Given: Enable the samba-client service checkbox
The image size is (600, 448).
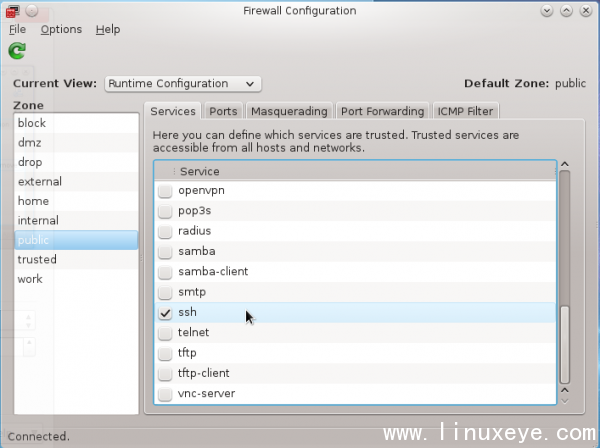Looking at the screenshot, I should click(x=165, y=272).
